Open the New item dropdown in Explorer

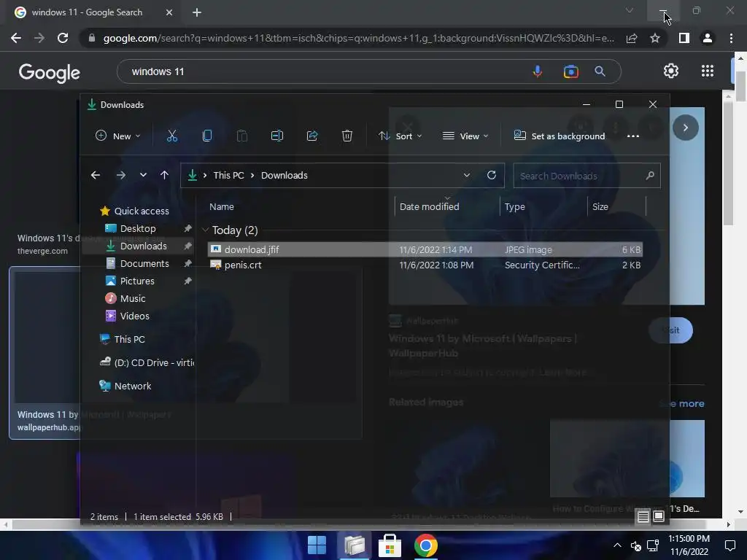tap(117, 136)
